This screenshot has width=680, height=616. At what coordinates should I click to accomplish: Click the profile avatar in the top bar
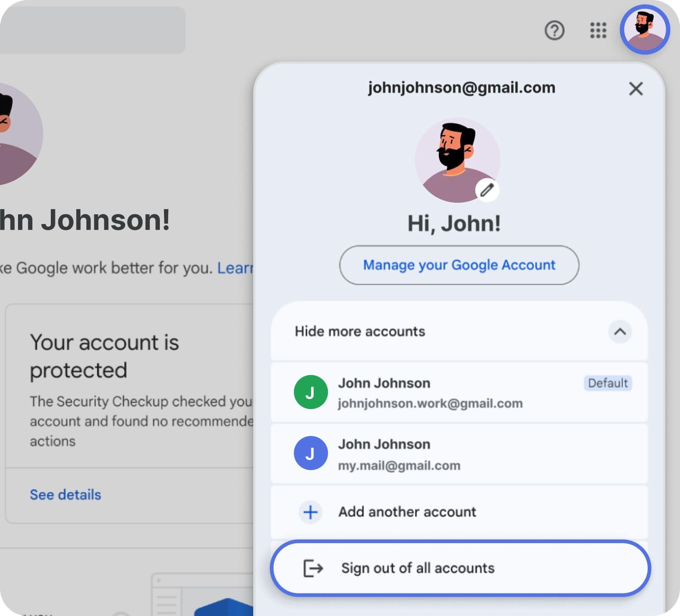[x=645, y=30]
